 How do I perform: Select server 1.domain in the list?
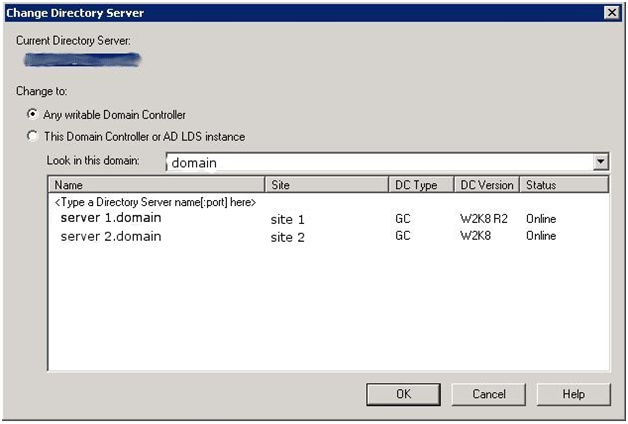point(110,218)
